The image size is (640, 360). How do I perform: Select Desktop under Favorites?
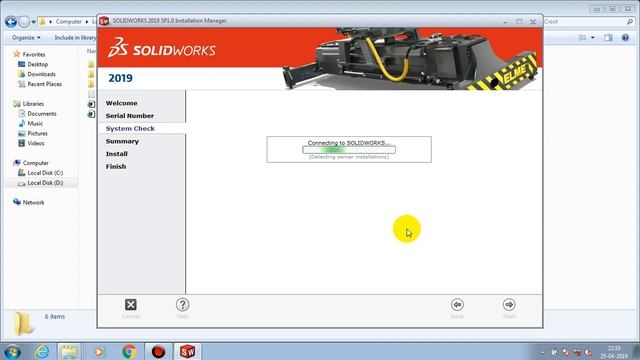click(38, 64)
